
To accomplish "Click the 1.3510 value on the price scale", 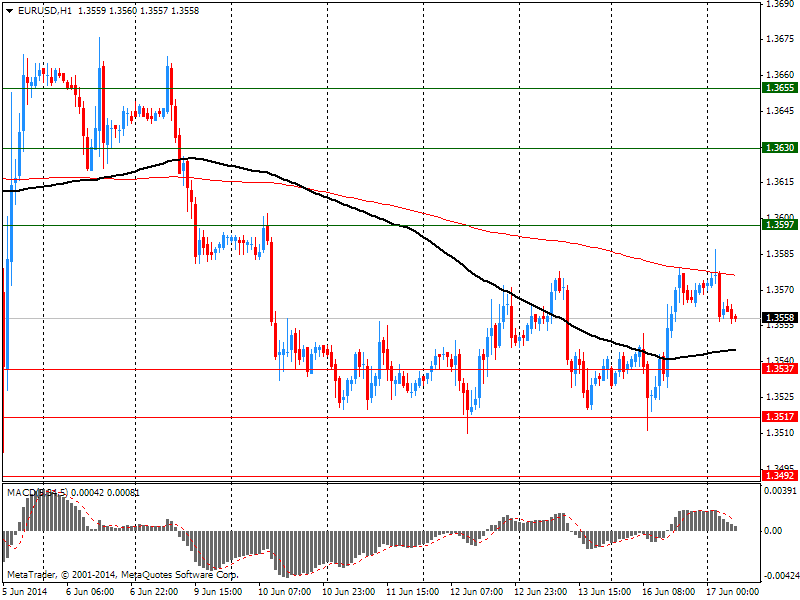I will click(780, 433).
